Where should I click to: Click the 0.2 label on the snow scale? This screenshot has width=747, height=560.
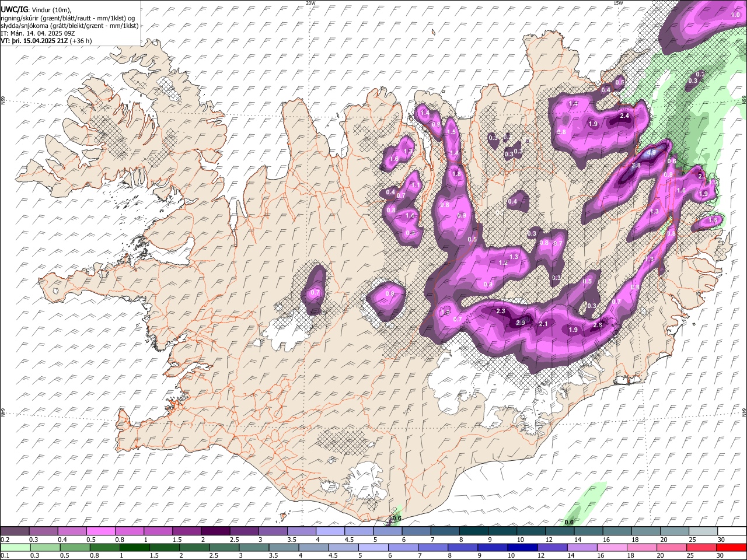pos(5,540)
